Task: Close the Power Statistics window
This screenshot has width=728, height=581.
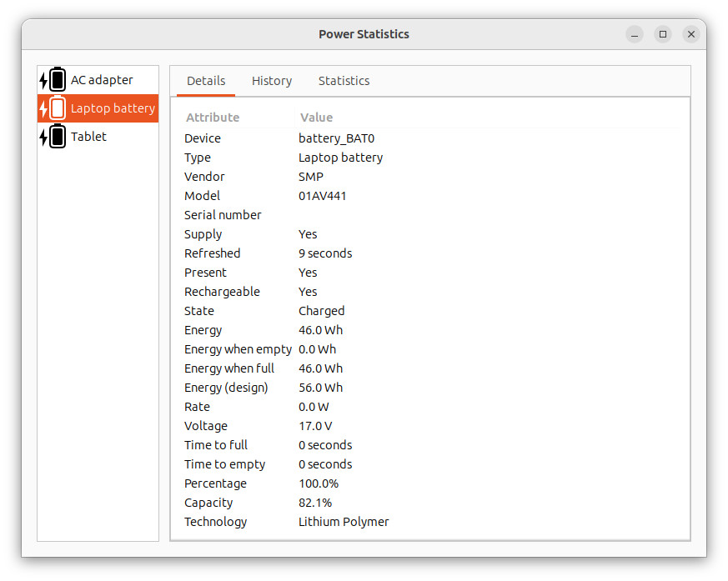Action: click(x=690, y=34)
